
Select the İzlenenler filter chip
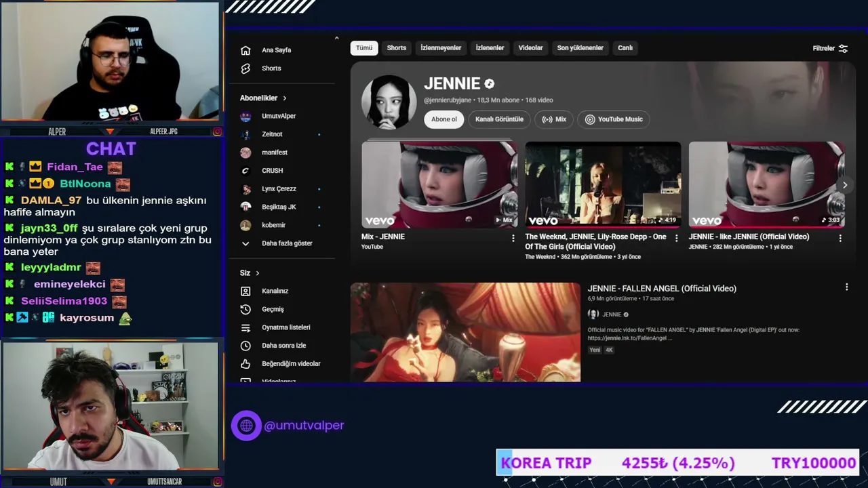click(x=490, y=48)
